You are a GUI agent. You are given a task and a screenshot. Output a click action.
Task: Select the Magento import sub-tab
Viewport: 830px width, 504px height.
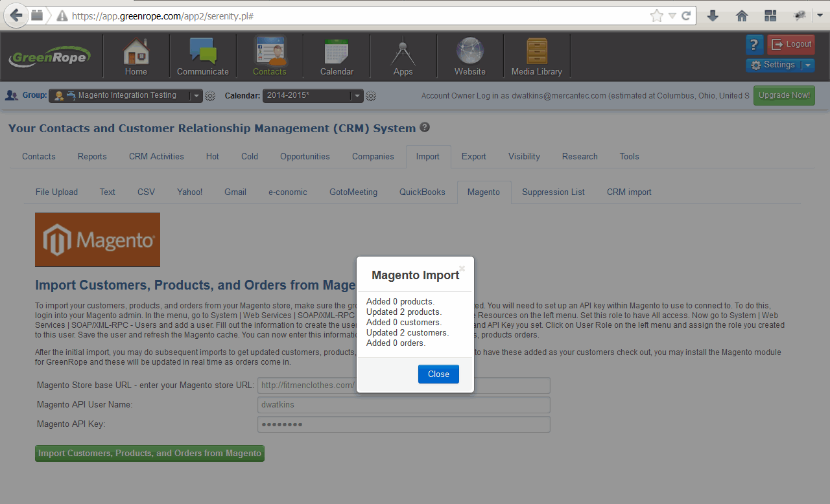pyautogui.click(x=484, y=192)
